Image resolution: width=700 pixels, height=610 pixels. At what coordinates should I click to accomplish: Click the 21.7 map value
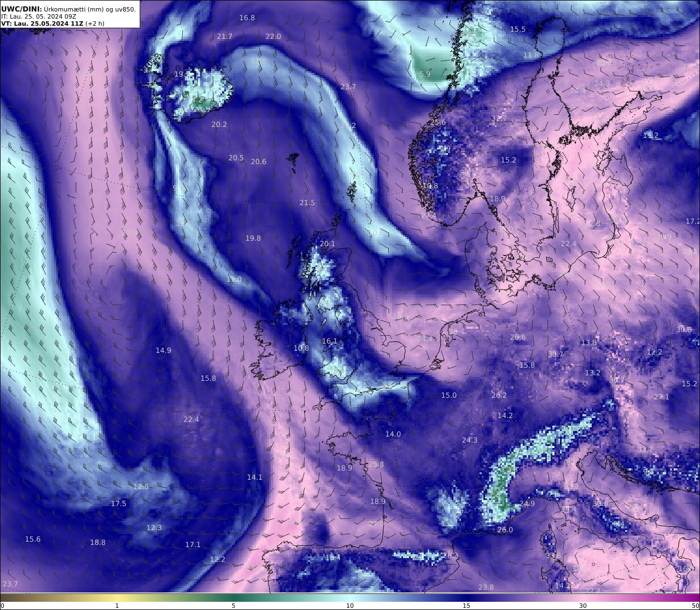click(225, 36)
